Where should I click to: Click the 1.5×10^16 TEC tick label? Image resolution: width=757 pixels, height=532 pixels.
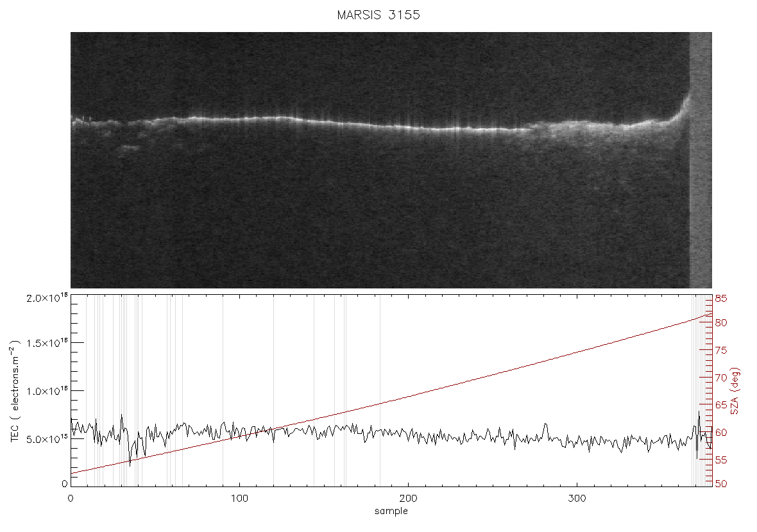(47, 343)
